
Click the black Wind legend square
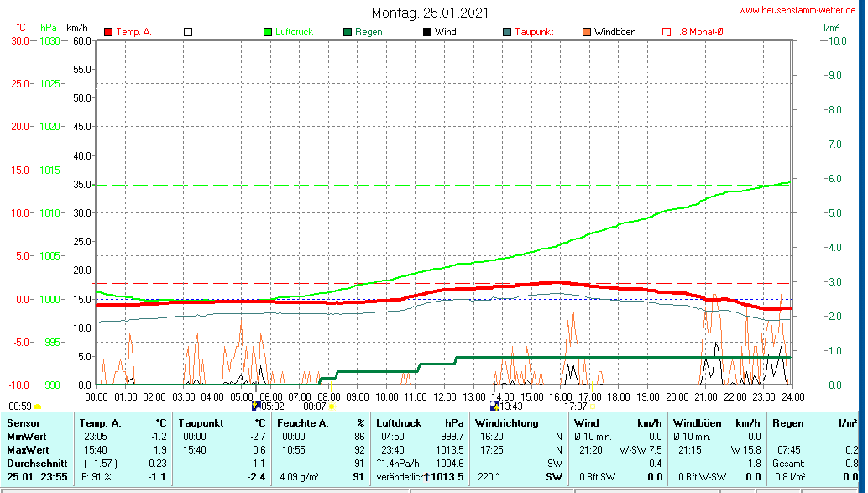click(427, 32)
